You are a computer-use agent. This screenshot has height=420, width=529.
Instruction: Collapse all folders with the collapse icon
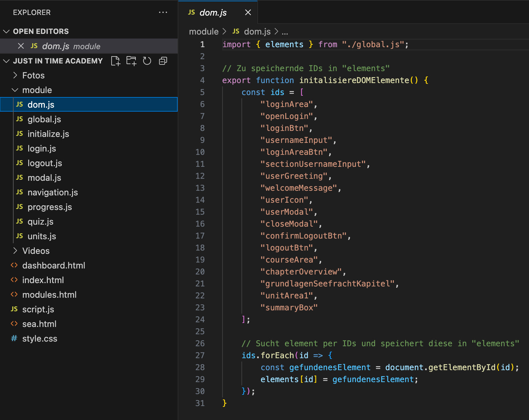click(x=163, y=61)
